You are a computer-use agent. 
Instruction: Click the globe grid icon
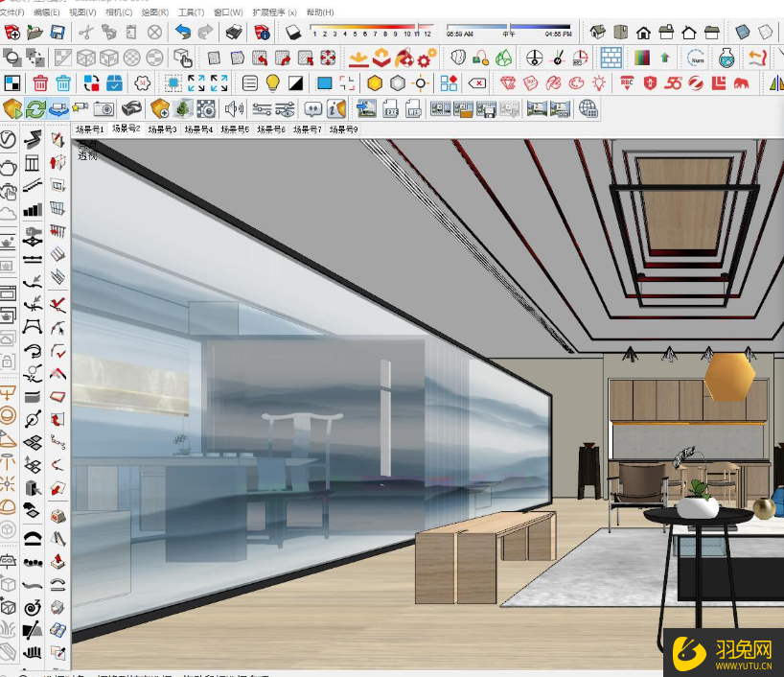[x=588, y=108]
